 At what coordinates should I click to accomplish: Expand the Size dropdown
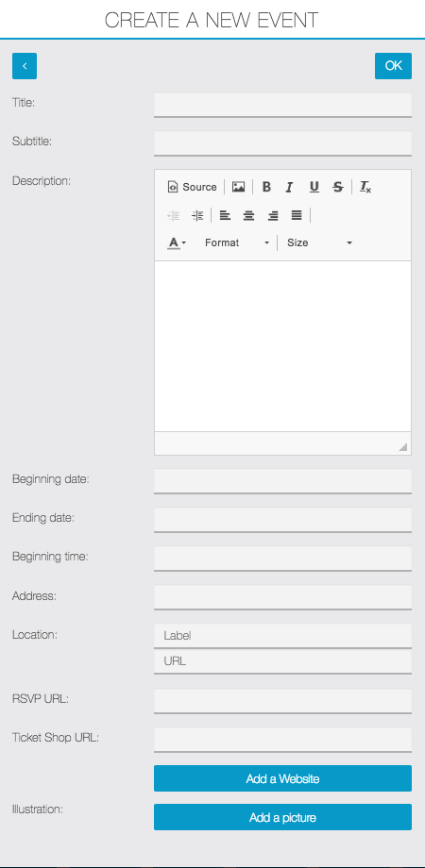click(320, 242)
